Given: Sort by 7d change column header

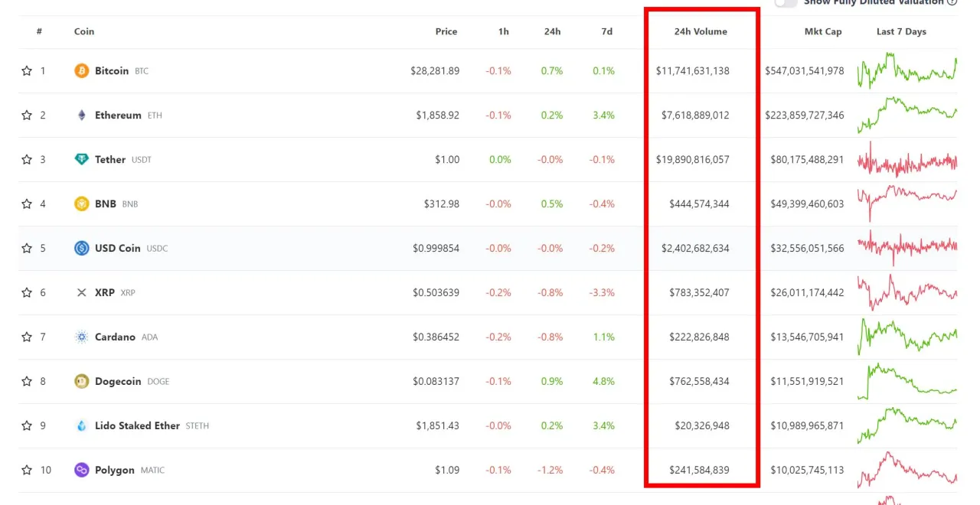Looking at the screenshot, I should [606, 32].
